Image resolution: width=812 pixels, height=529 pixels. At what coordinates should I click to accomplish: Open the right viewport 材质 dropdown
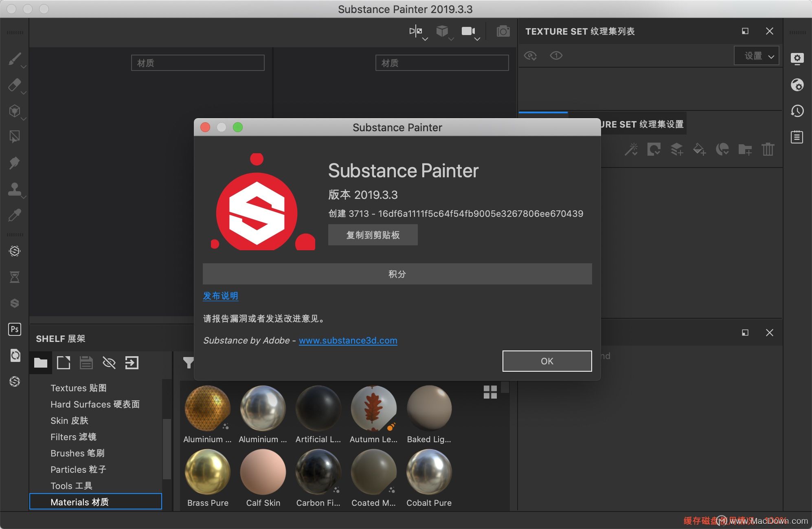pyautogui.click(x=442, y=63)
